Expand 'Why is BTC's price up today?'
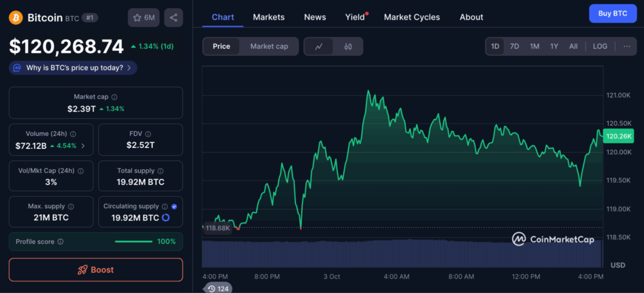The width and height of the screenshot is (644, 293). pyautogui.click(x=73, y=68)
